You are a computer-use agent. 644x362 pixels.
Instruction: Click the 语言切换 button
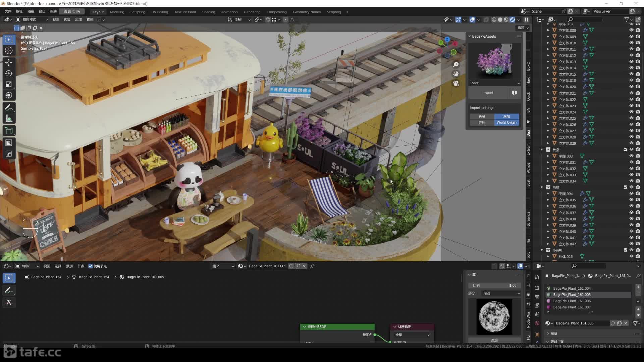pyautogui.click(x=72, y=11)
